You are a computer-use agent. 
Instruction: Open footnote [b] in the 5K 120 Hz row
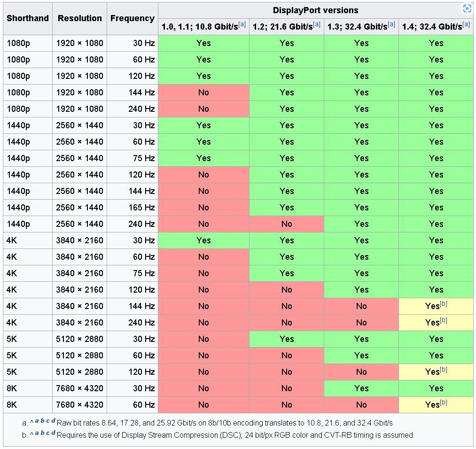point(444,370)
